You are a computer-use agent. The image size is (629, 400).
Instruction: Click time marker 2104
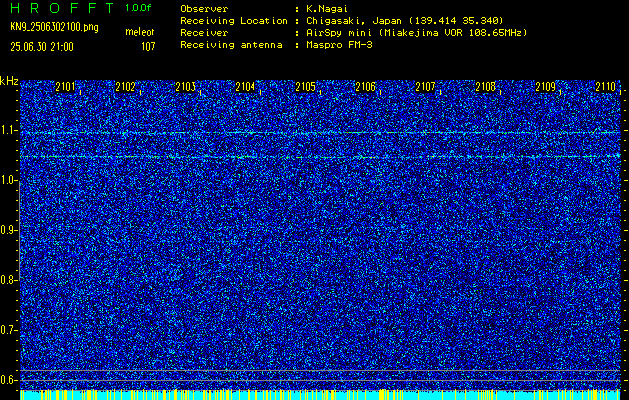tap(245, 87)
